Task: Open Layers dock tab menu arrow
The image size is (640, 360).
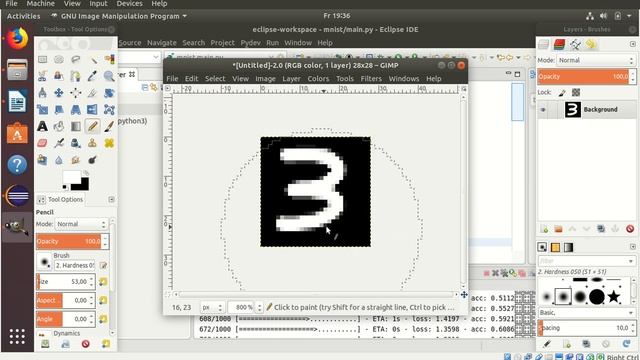Action: pyautogui.click(x=633, y=44)
